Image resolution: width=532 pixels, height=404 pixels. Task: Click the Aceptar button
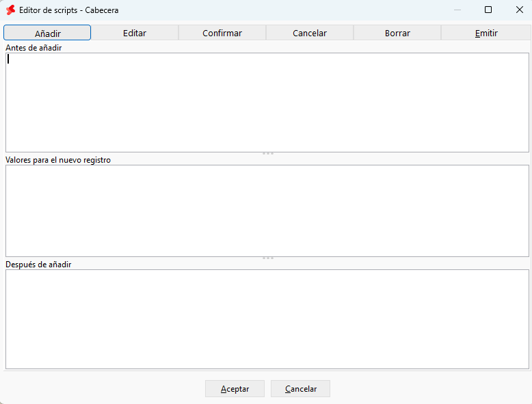(x=235, y=388)
